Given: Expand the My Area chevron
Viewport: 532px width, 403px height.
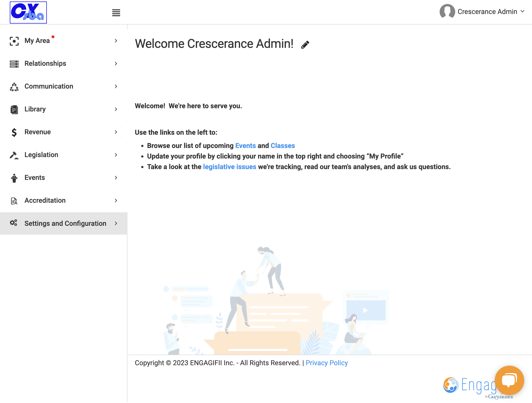Looking at the screenshot, I should [x=116, y=41].
